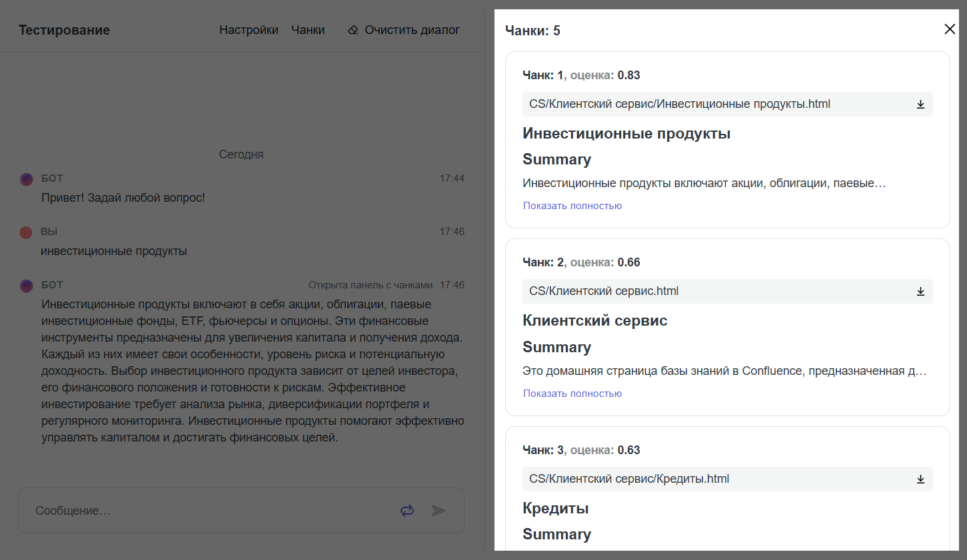
Task: Click the 'Чанк: 3, оценка: 0.63' label
Action: click(581, 450)
